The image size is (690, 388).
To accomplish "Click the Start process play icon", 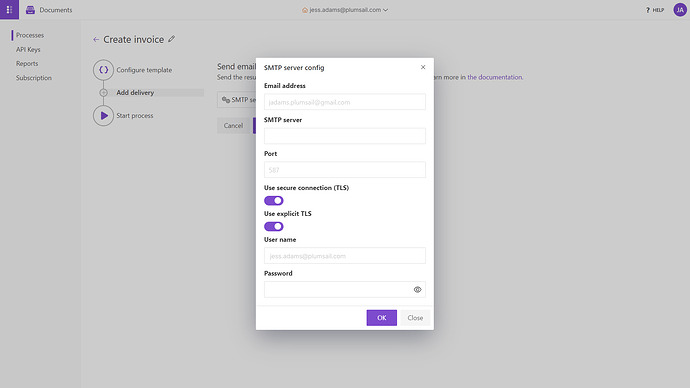I will (103, 116).
